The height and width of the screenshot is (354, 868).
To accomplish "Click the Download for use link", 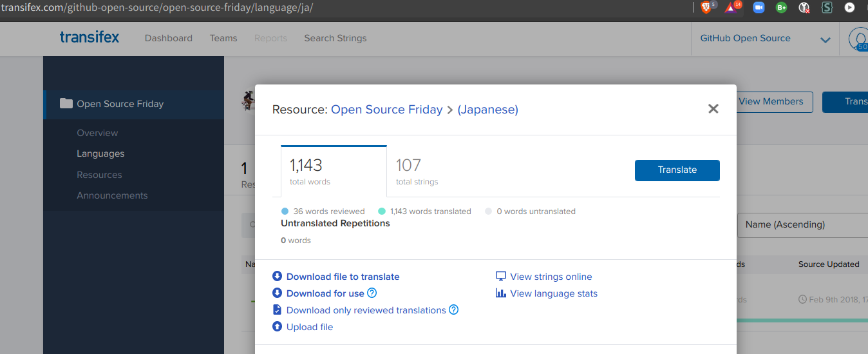I will coord(325,293).
